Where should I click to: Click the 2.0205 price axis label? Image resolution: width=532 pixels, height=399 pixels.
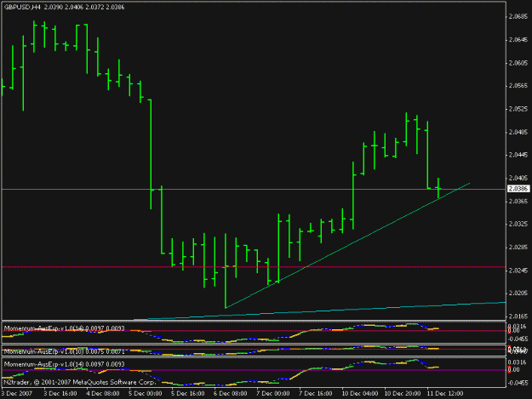tap(518, 294)
